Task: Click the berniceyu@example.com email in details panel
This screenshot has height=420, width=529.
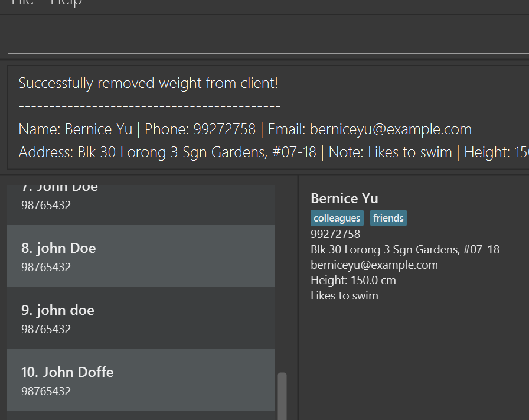Action: click(374, 265)
